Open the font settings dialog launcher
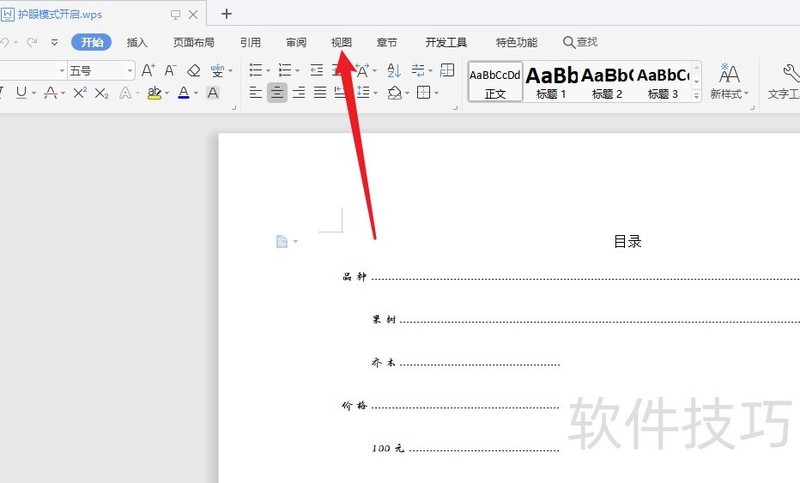 (234, 108)
